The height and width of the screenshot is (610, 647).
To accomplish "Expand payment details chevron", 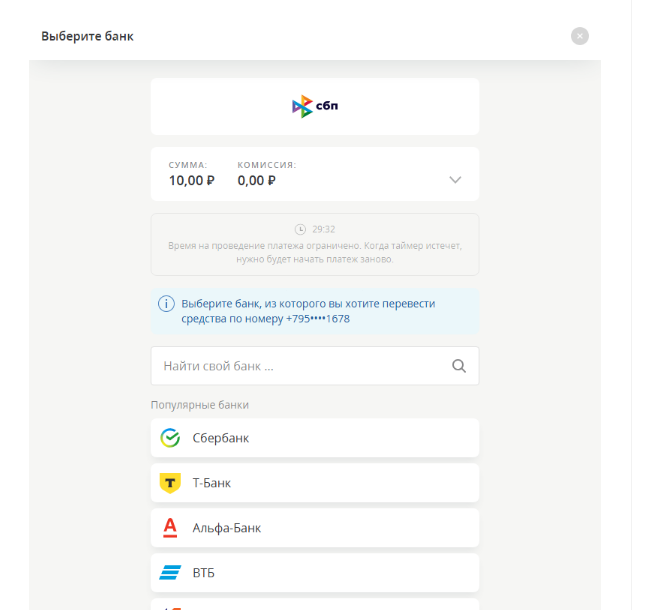I will pos(455,180).
